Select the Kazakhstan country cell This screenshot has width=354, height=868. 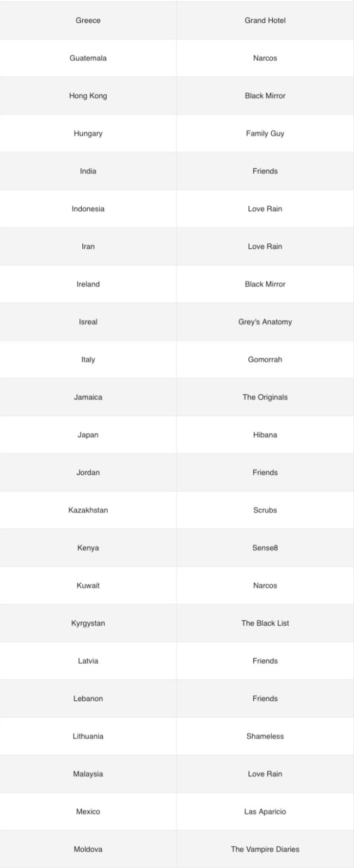click(88, 510)
